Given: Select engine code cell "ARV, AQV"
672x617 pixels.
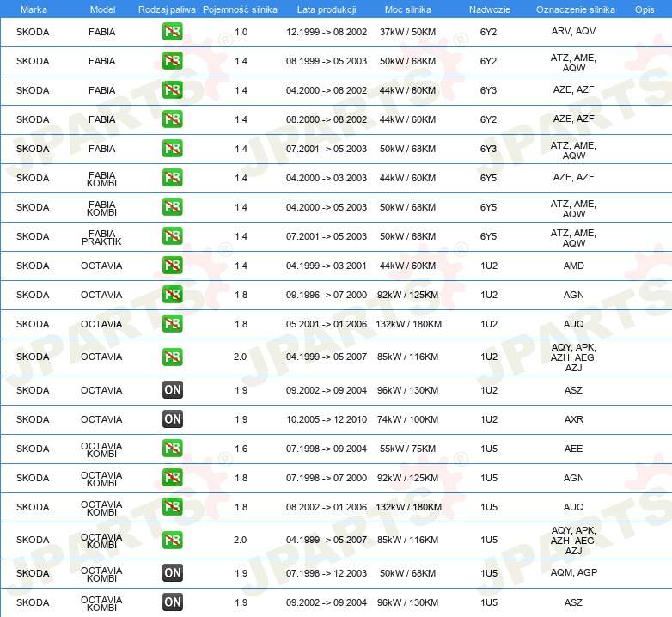Looking at the screenshot, I should click(573, 31).
